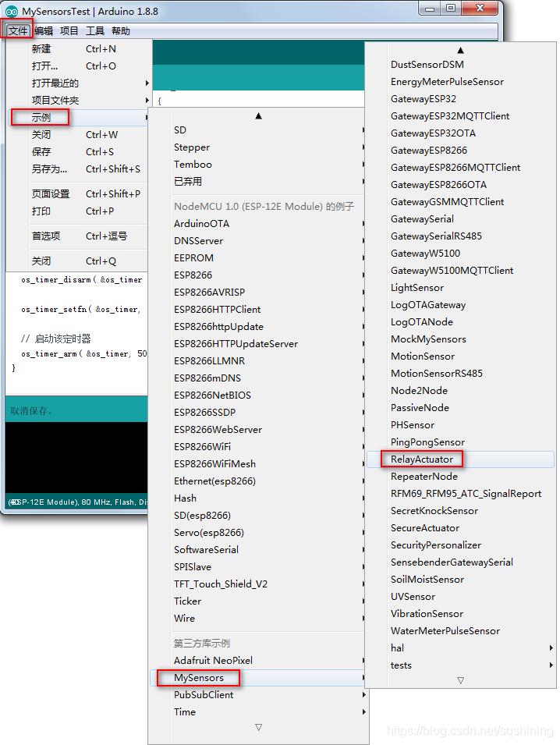Open TFT_Touch_Shield_V2 examples submenu

pyautogui.click(x=258, y=584)
